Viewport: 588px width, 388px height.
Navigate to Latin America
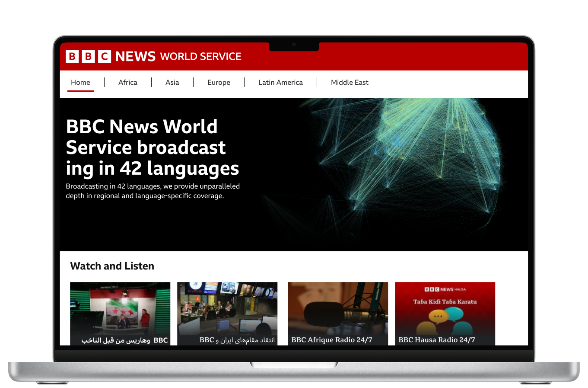point(280,82)
